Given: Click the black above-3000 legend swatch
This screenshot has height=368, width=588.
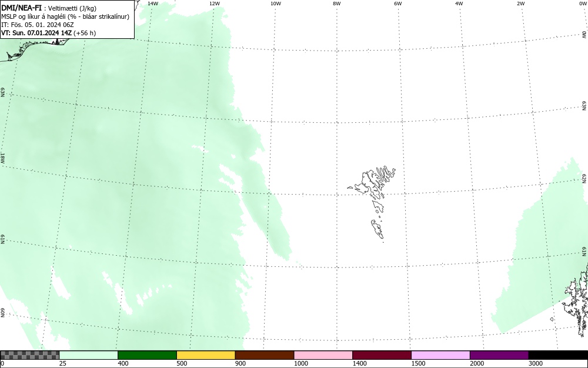Looking at the screenshot, I should [x=558, y=355].
